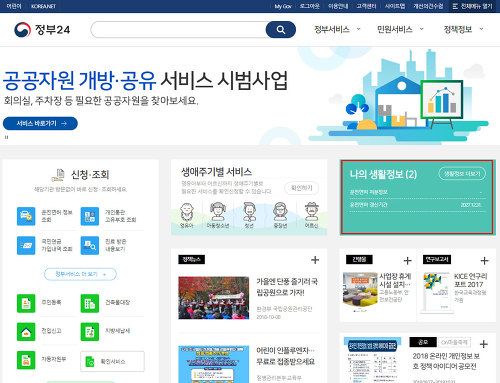This screenshot has width=500, height=383.
Task: Click the green 자동차원부 icon
Action: pyautogui.click(x=26, y=360)
